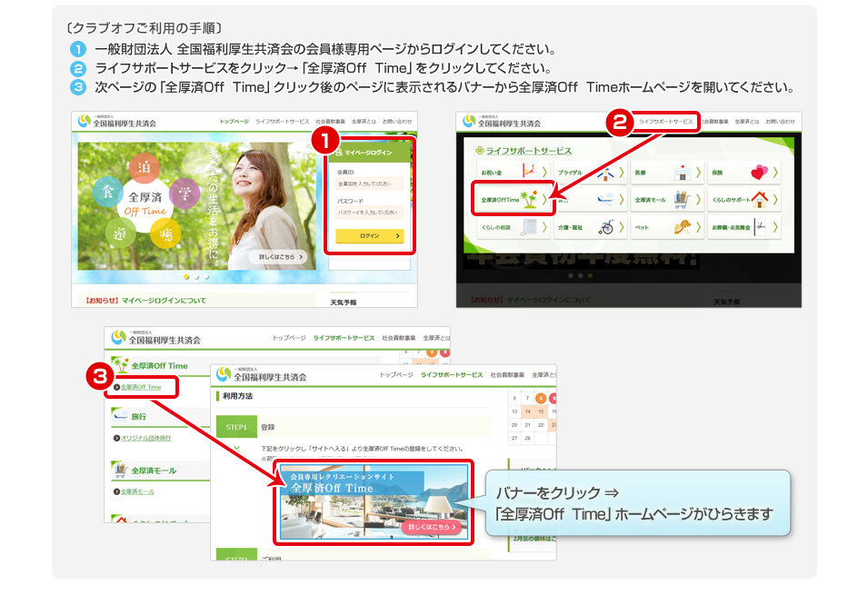The height and width of the screenshot is (595, 868).
Task: Click the お祝い金 tile icon
Action: point(529,172)
